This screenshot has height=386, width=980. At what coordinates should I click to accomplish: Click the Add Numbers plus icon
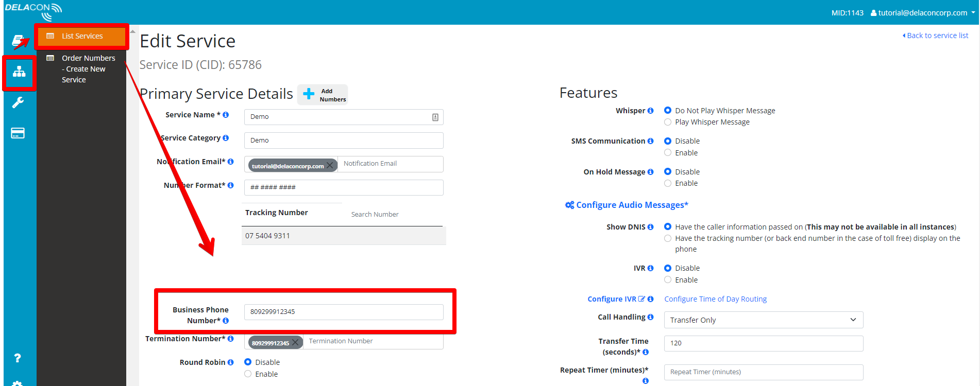pos(309,94)
